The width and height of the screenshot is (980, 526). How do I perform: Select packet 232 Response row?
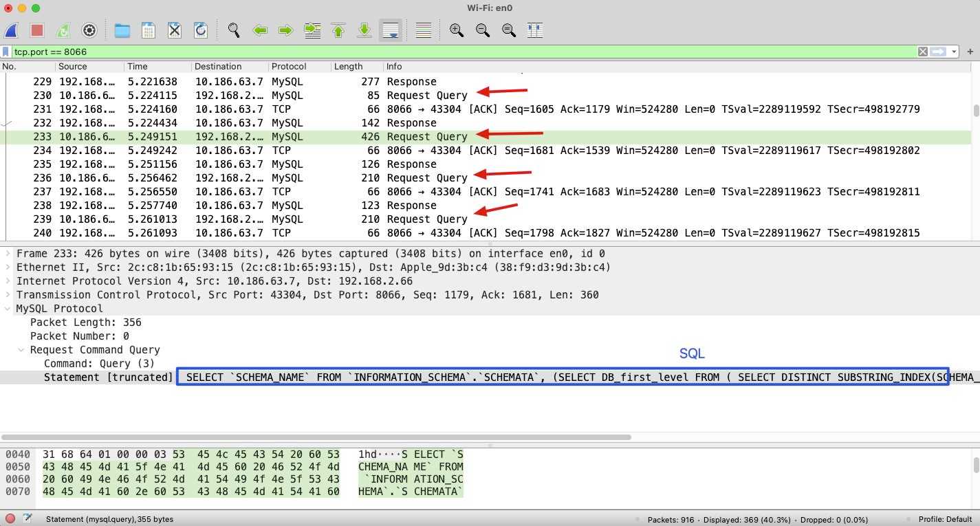(486, 123)
